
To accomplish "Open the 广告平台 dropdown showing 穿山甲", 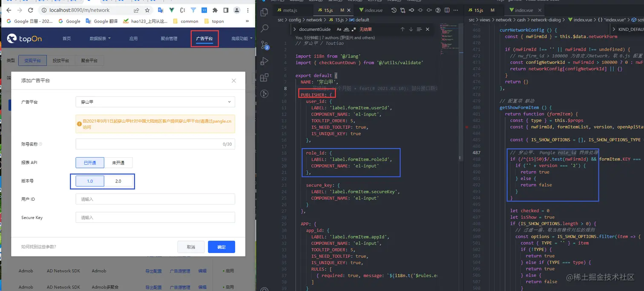I will tap(155, 102).
